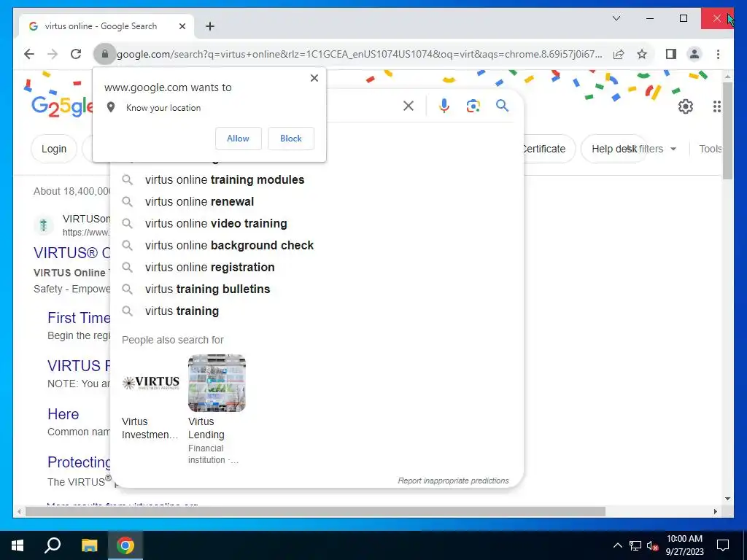747x560 pixels.
Task: Click the scroll-down arrow of vertical scrollbar
Action: click(x=727, y=499)
